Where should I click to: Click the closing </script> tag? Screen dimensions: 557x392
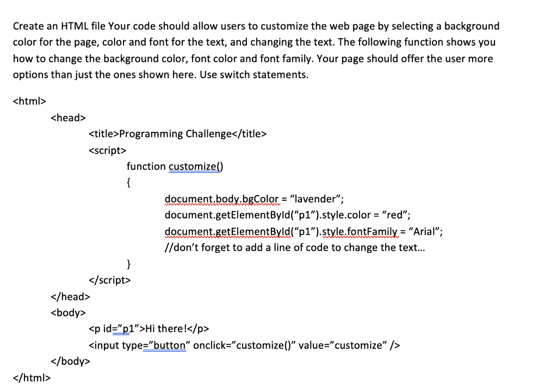pos(110,280)
